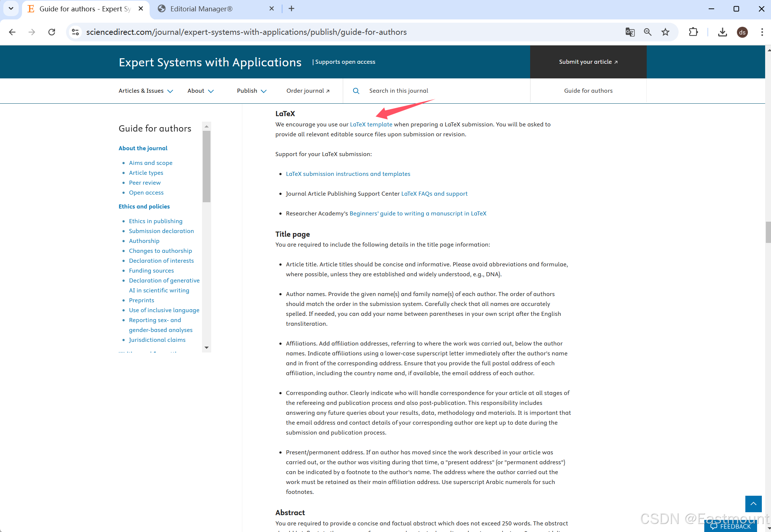
Task: Open the tab search dropdown arrow
Action: tap(11, 8)
